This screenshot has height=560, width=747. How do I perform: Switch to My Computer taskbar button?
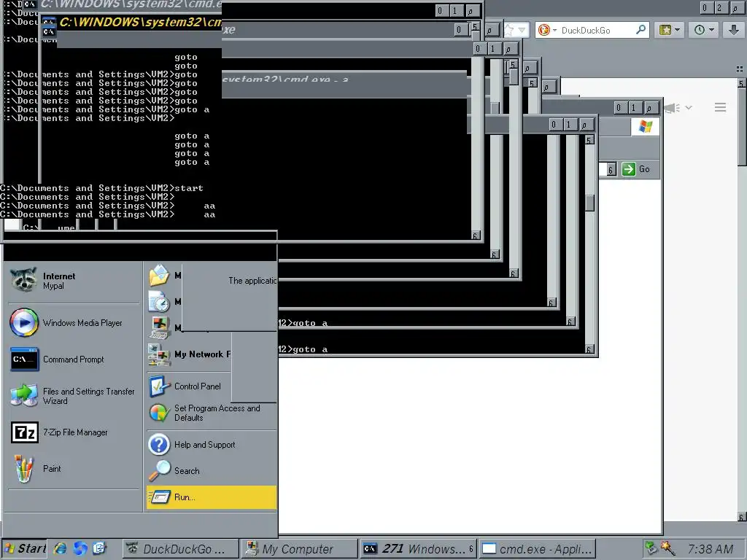point(299,549)
